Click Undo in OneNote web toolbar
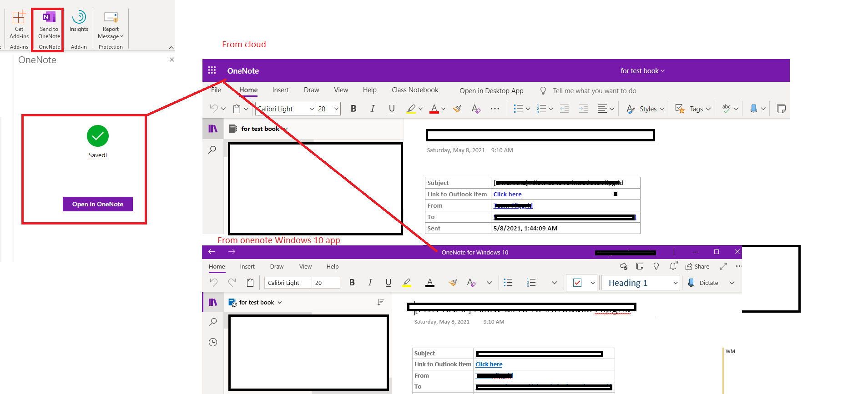Viewport: 868px width, 394px height. point(214,109)
